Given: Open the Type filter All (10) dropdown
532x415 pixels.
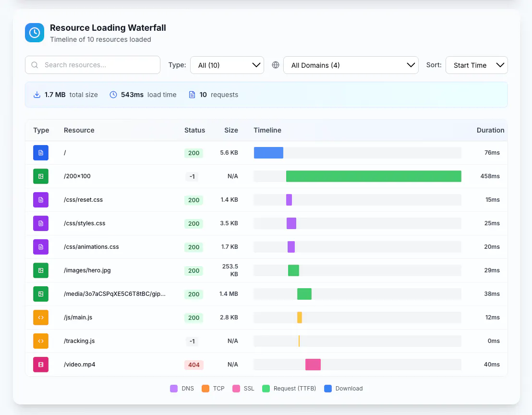Looking at the screenshot, I should click(x=227, y=65).
